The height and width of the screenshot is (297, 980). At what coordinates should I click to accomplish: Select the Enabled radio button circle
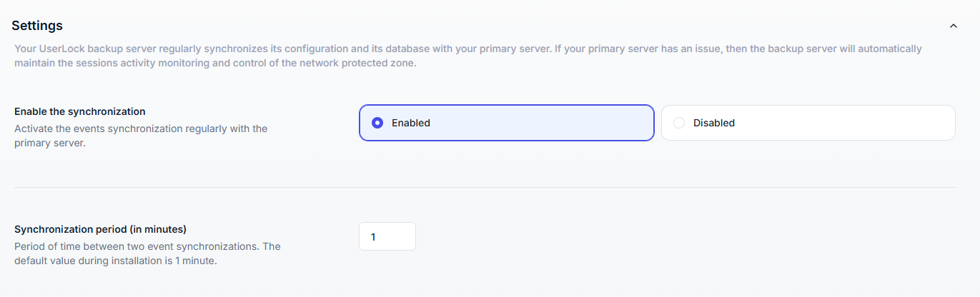(x=377, y=123)
